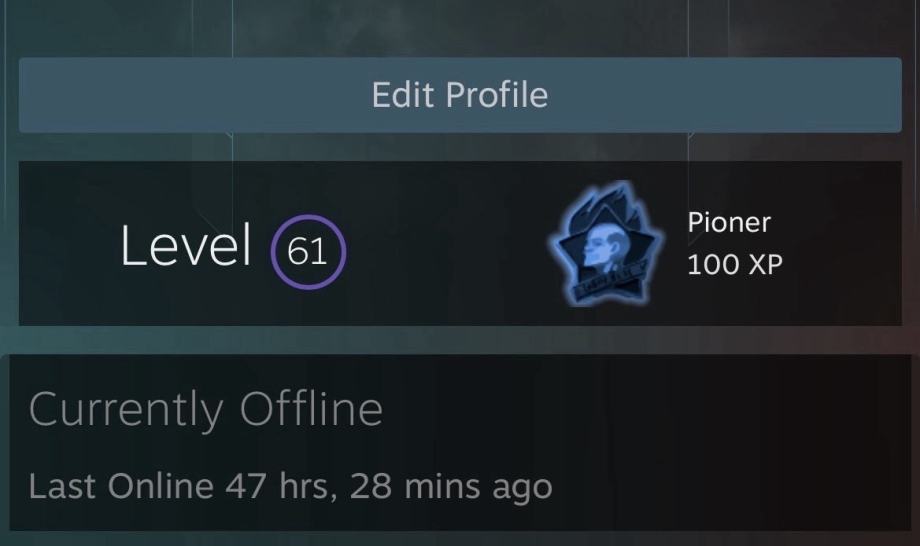Select the purple level 61 circle
This screenshot has width=920, height=546.
[x=308, y=252]
